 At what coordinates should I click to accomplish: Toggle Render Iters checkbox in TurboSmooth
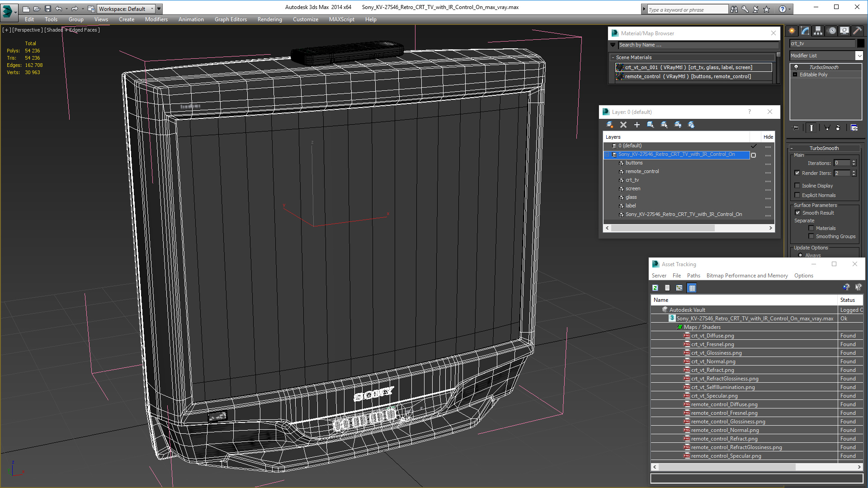pyautogui.click(x=797, y=173)
